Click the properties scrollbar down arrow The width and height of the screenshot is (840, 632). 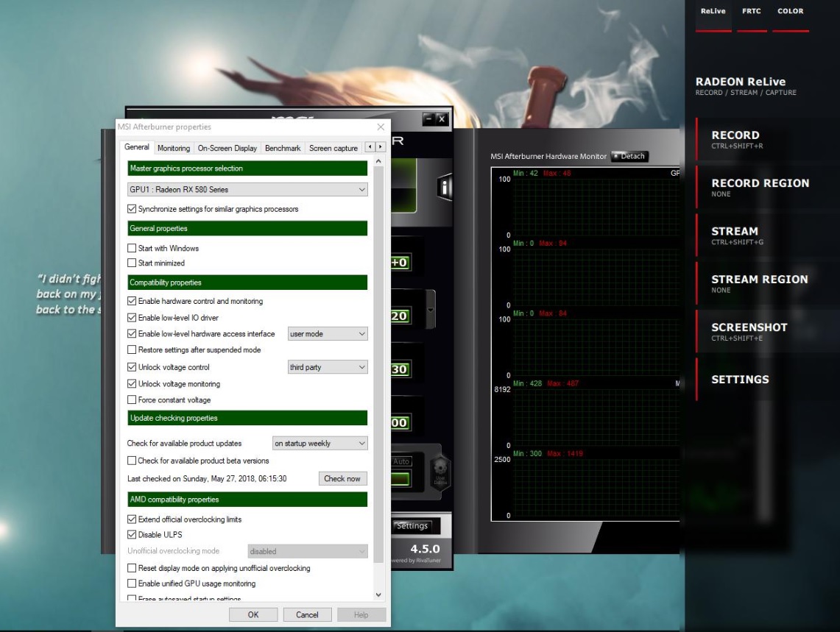[x=378, y=594]
